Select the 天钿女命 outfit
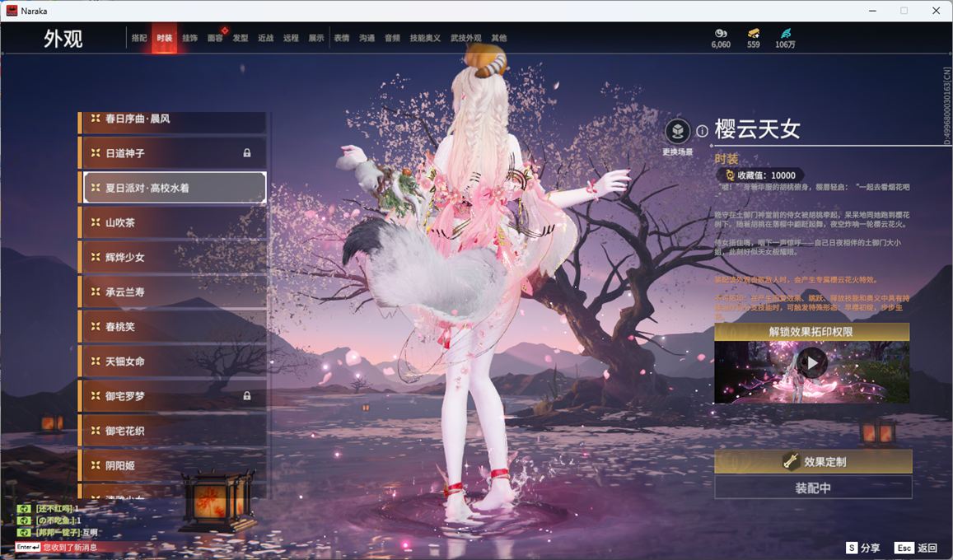953x560 pixels. coord(172,361)
